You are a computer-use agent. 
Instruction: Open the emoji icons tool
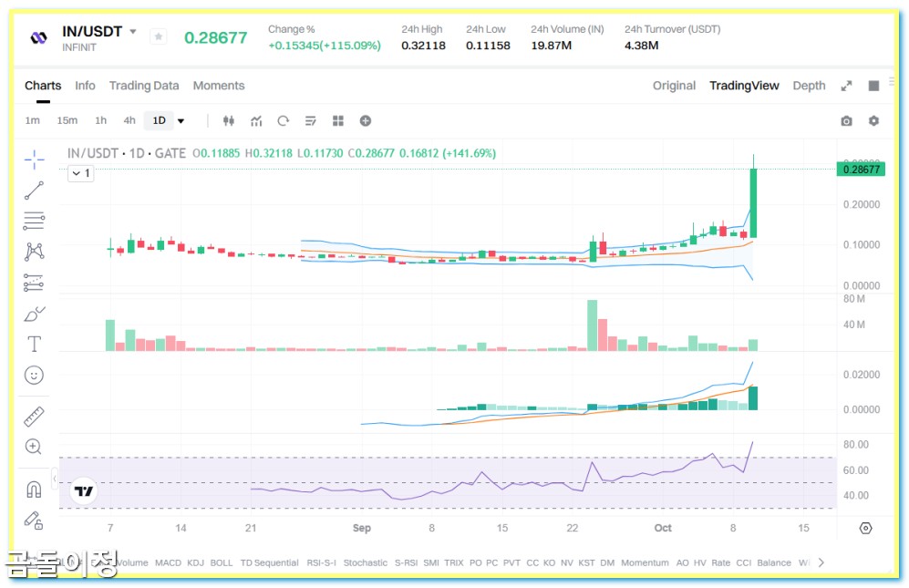click(35, 376)
